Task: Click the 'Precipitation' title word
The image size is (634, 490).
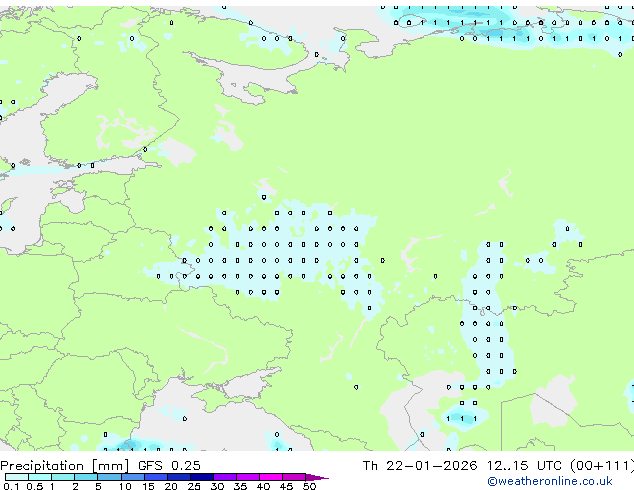Action: 42,466
